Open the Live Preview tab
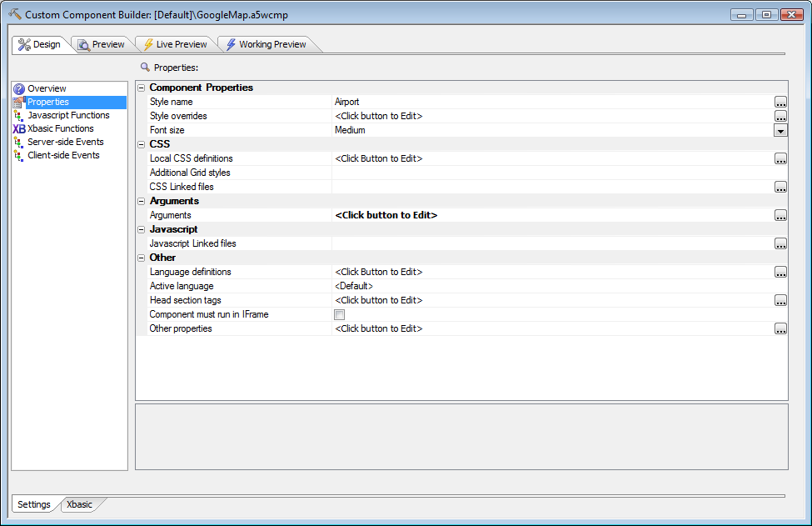The height and width of the screenshot is (526, 812). 175,44
